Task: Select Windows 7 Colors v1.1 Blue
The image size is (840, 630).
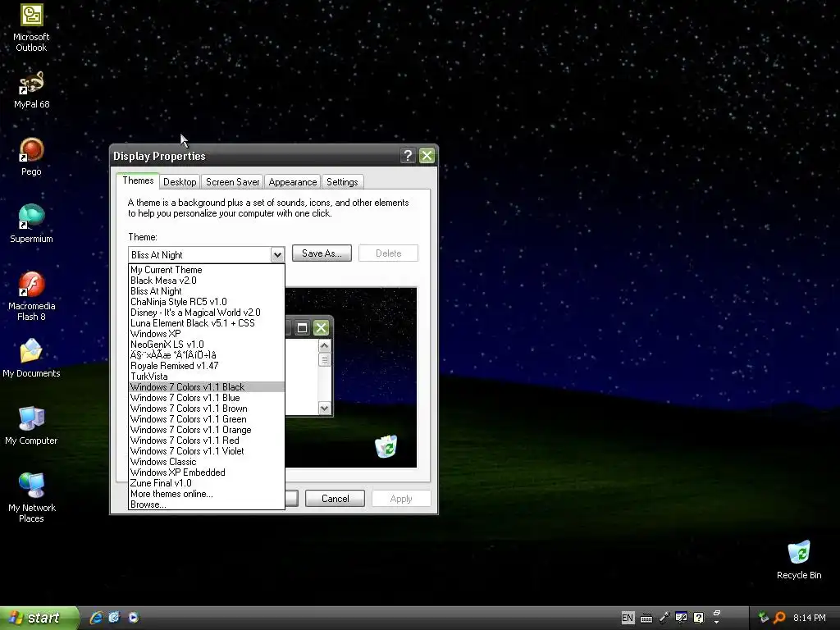Action: coord(206,398)
